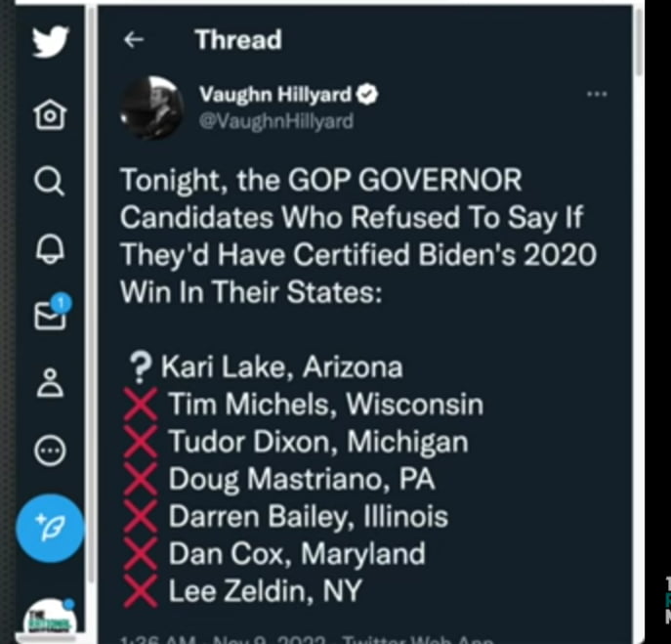671x644 pixels.
Task: Open the Profile person icon
Action: pyautogui.click(x=49, y=382)
